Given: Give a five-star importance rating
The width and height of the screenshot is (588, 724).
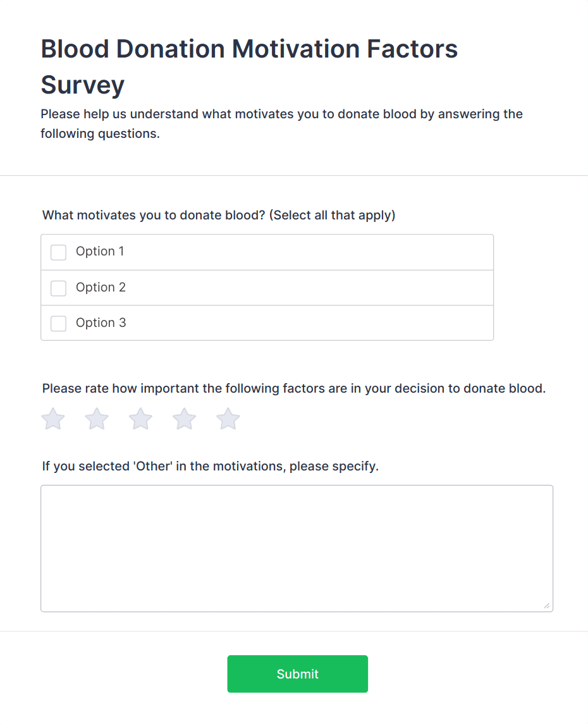Looking at the screenshot, I should pyautogui.click(x=228, y=419).
